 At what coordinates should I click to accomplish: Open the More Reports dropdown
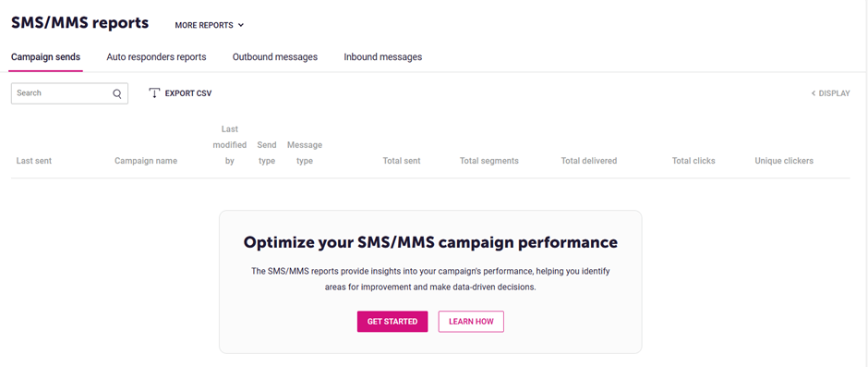[x=210, y=25]
